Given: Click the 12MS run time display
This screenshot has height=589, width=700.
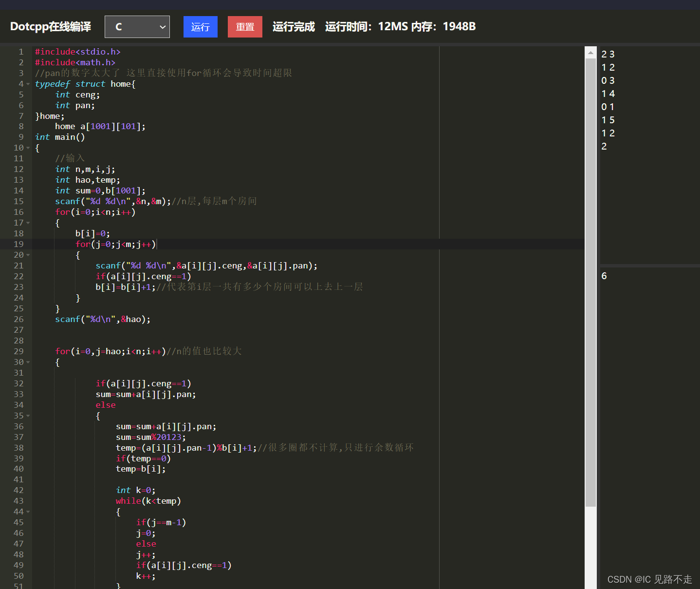Looking at the screenshot, I should click(392, 26).
